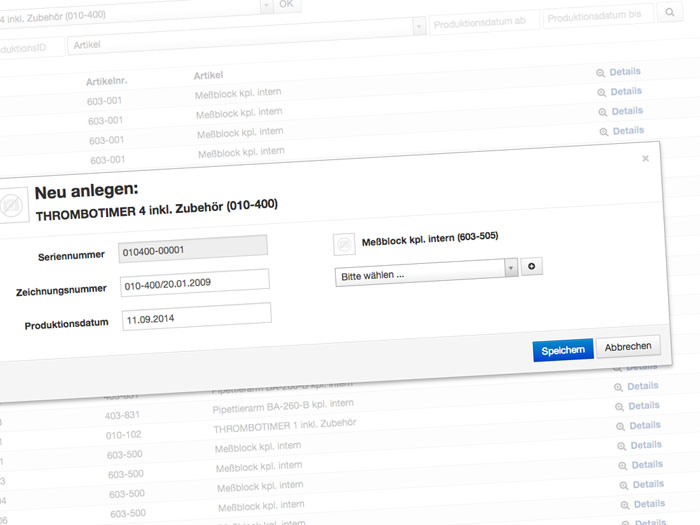Image resolution: width=700 pixels, height=525 pixels.
Task: Save the entry with Speichern
Action: (563, 350)
